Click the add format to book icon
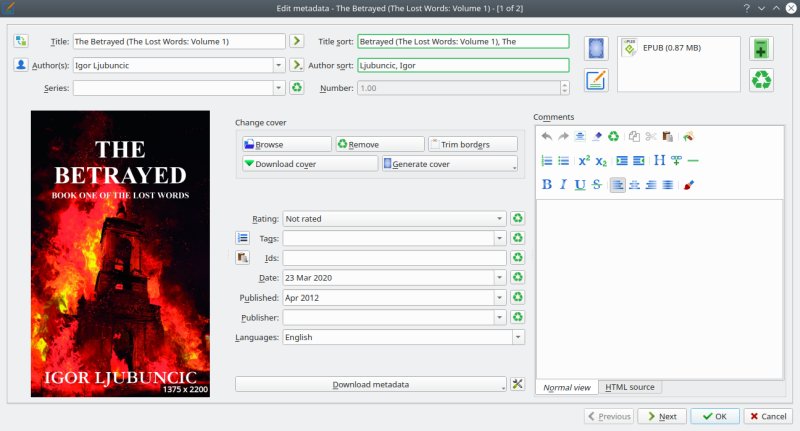This screenshot has height=431, width=800. 761,49
